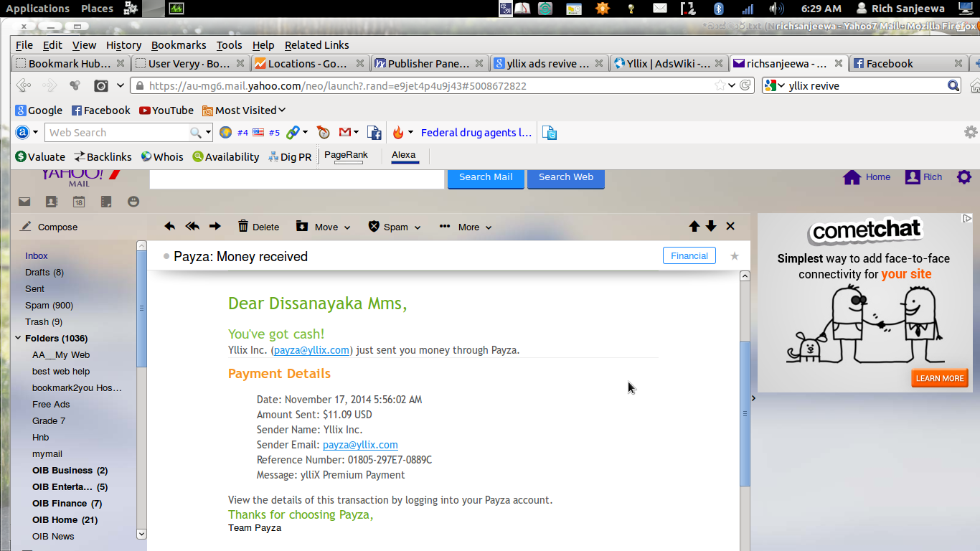Open the Inbox folder
980x551 pixels.
[x=37, y=256]
